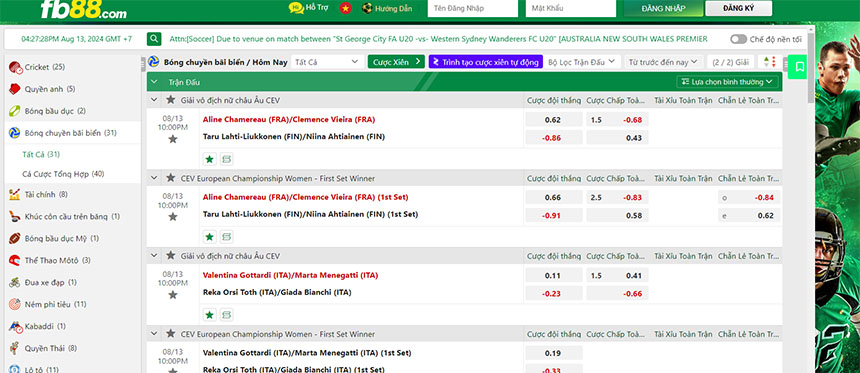Select Tất Cả (31) submenu item
Viewport: 860px width, 373px height.
click(x=41, y=154)
